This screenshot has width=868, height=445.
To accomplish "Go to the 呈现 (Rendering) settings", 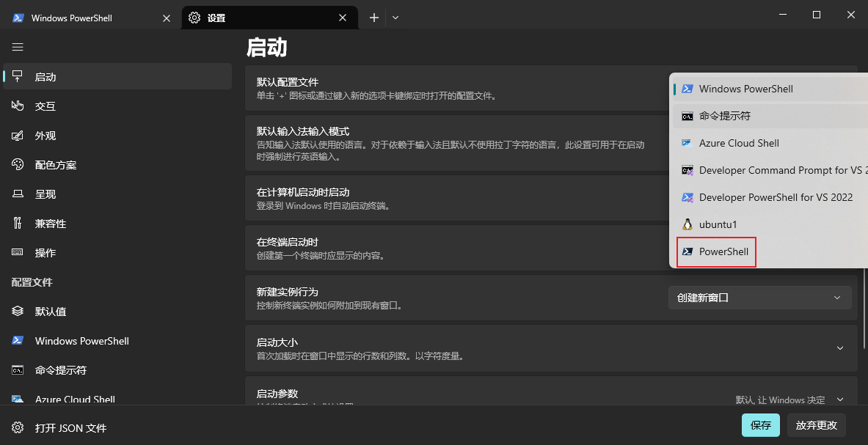I will (45, 194).
